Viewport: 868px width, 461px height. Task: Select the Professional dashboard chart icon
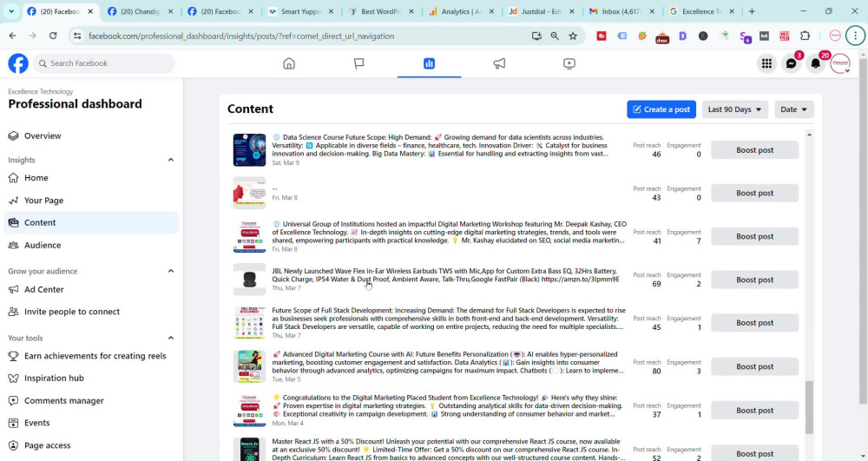429,63
